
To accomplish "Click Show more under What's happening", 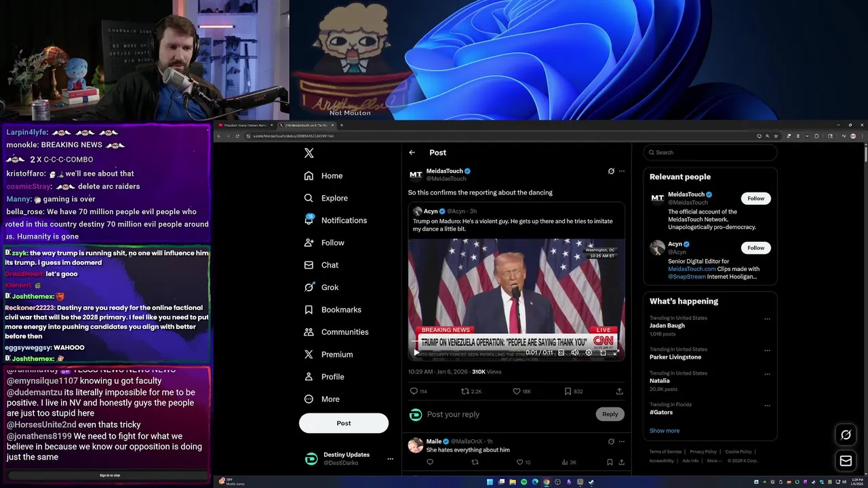I will (x=665, y=430).
